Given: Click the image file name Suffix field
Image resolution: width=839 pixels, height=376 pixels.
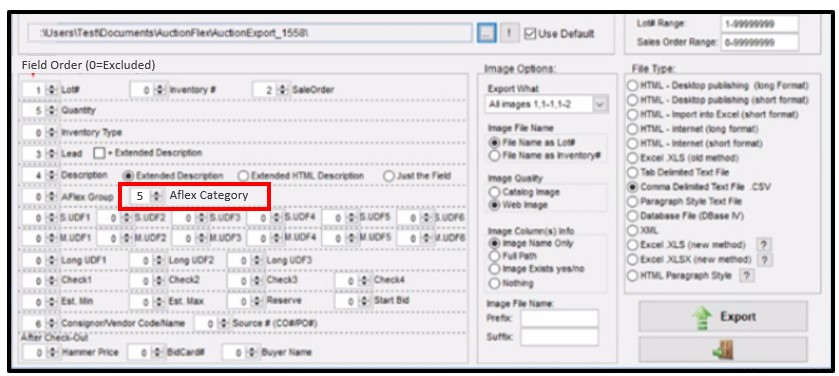Looking at the screenshot, I should pos(559,337).
